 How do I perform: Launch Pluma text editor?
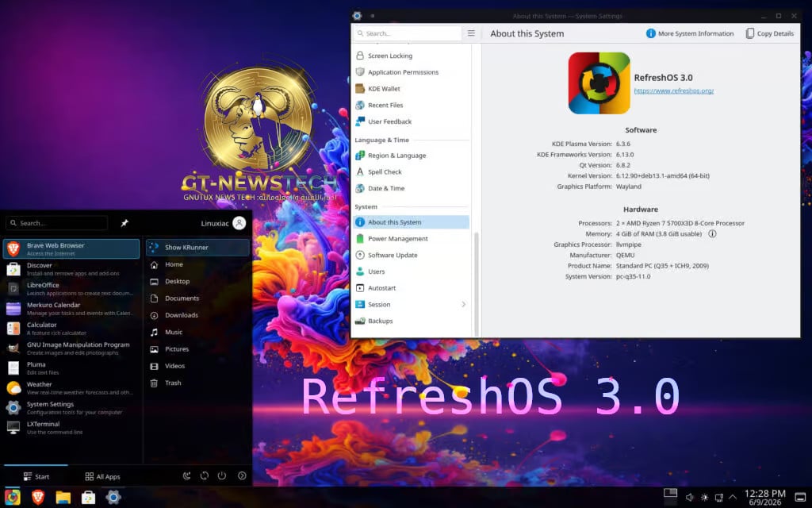coord(71,368)
